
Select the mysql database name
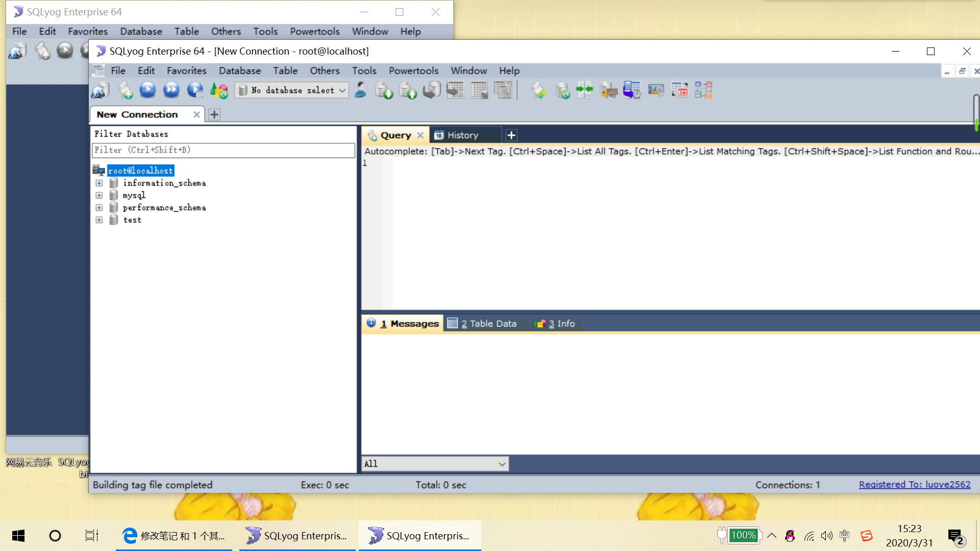(134, 195)
